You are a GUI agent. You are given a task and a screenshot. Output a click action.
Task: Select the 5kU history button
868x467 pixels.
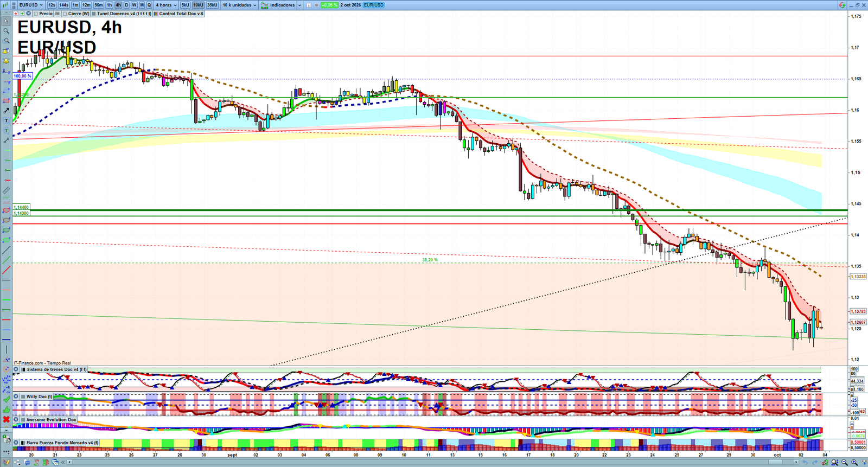[186, 5]
